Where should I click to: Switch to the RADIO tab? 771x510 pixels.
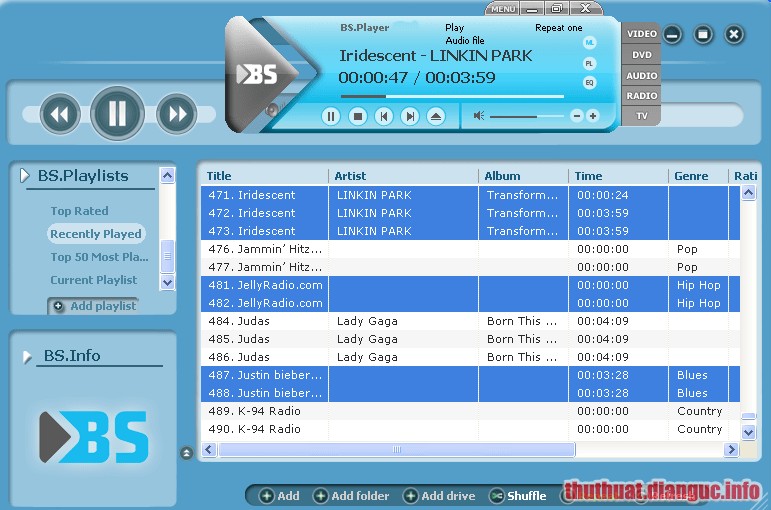(x=641, y=95)
